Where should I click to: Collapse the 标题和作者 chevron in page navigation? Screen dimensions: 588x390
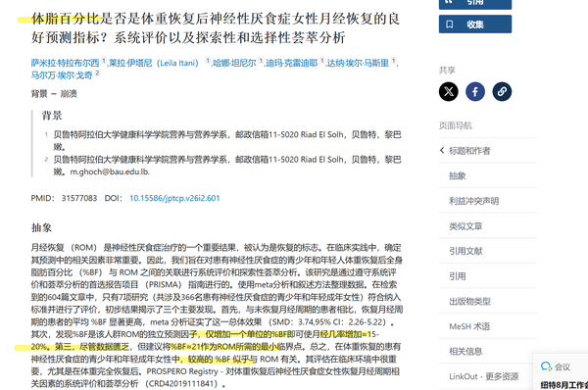point(442,150)
